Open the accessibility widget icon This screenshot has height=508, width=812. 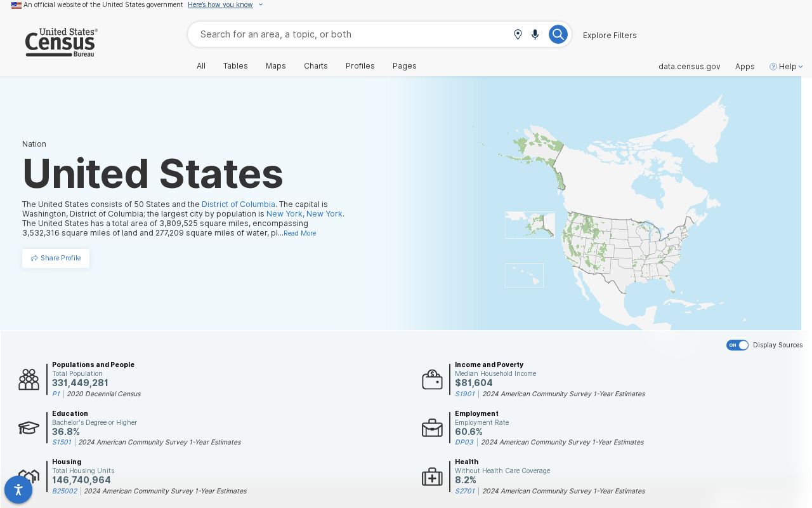[18, 490]
